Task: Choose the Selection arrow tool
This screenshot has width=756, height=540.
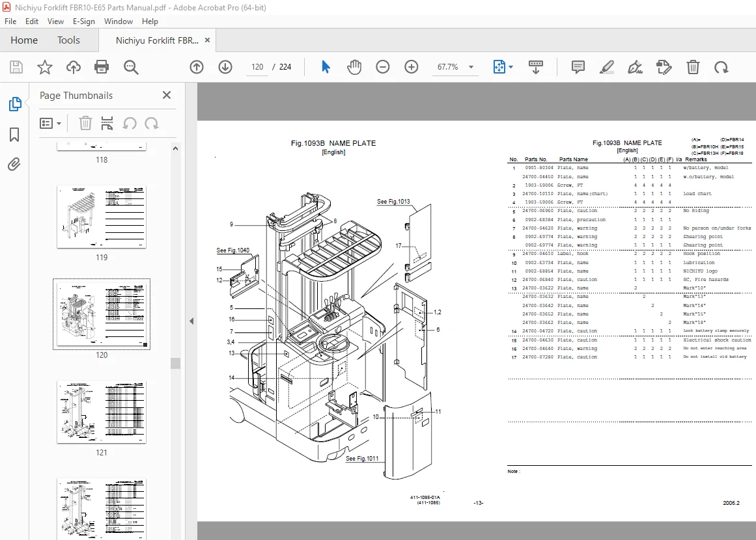Action: [326, 67]
